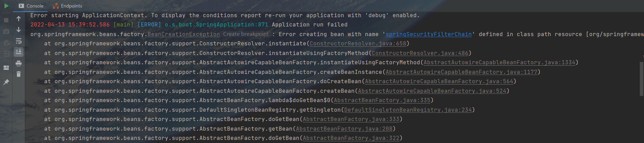
Task: Open AbstractAutowireCapableBeanFactory.java:1177 link
Action: pos(462,72)
